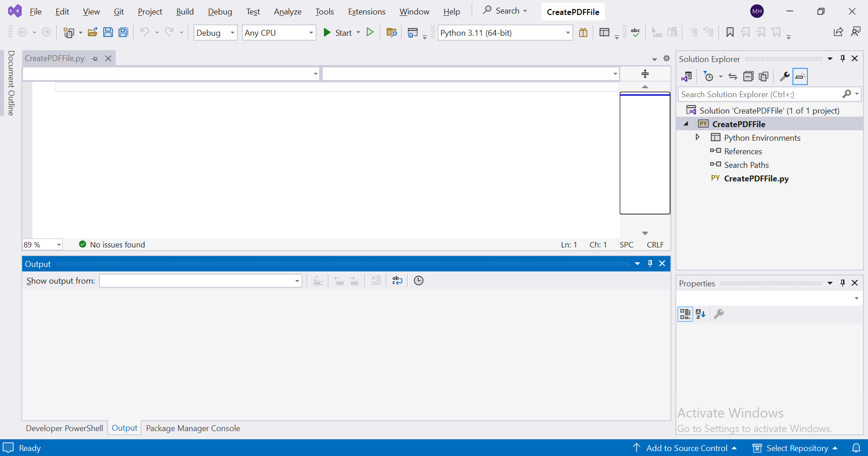Viewport: 868px width, 456px height.
Task: Click the Search Solution Explorer input field
Action: pyautogui.click(x=759, y=95)
